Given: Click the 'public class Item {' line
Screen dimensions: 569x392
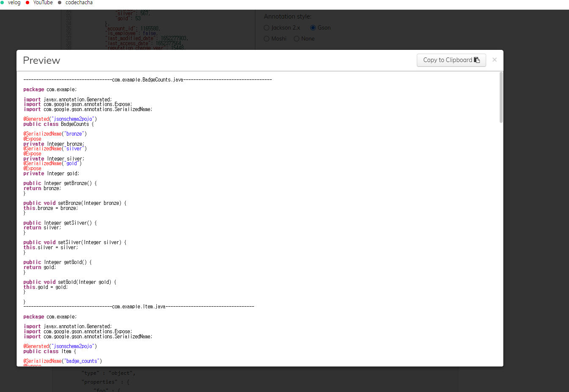Looking at the screenshot, I should (x=50, y=351).
